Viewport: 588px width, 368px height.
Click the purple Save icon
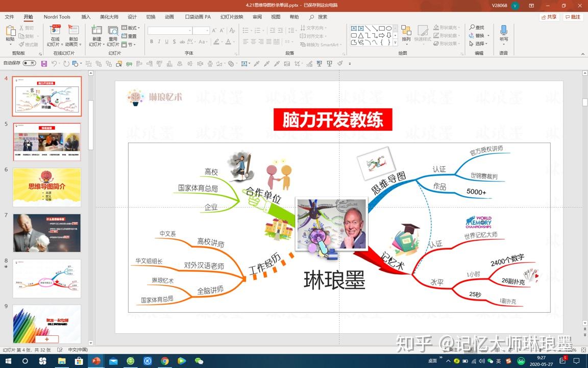44,64
